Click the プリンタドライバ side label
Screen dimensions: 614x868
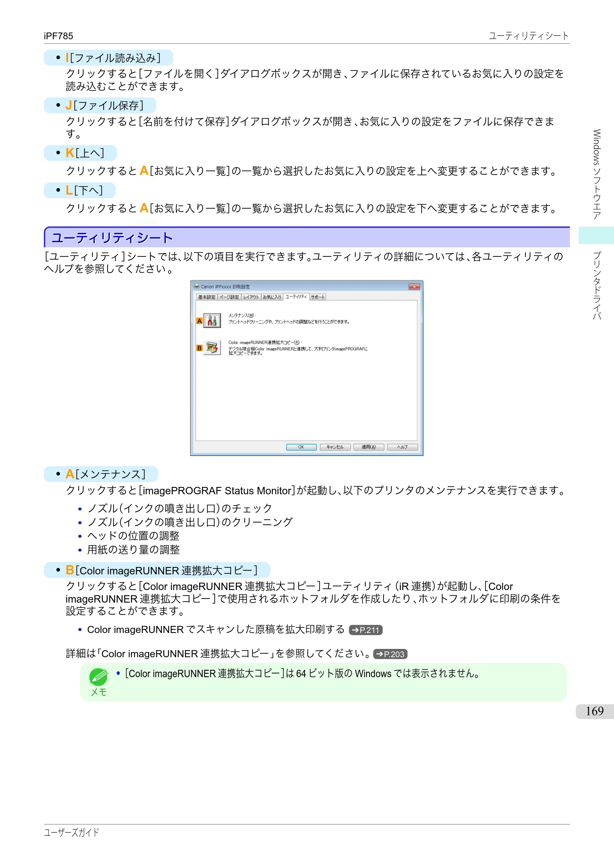coord(597,285)
